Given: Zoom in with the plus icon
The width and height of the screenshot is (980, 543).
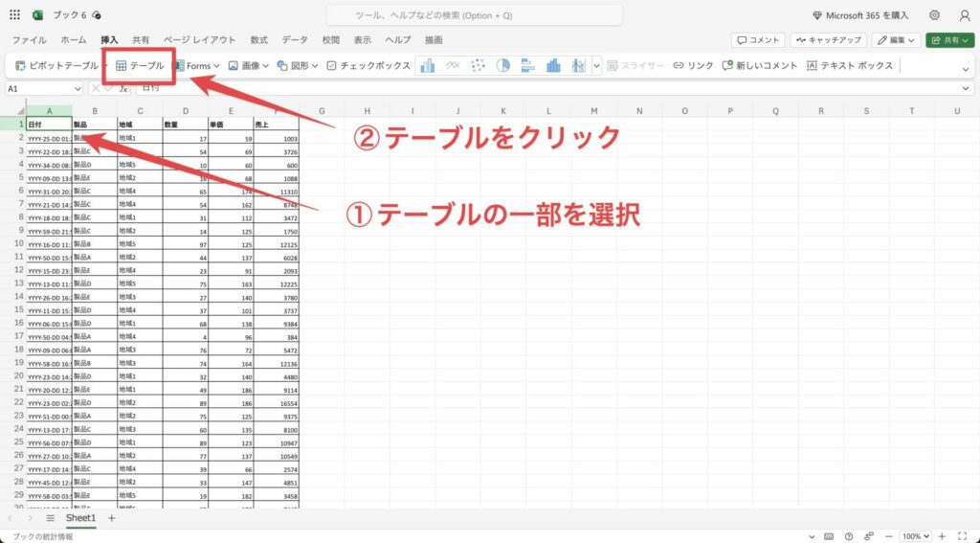Looking at the screenshot, I should (942, 536).
